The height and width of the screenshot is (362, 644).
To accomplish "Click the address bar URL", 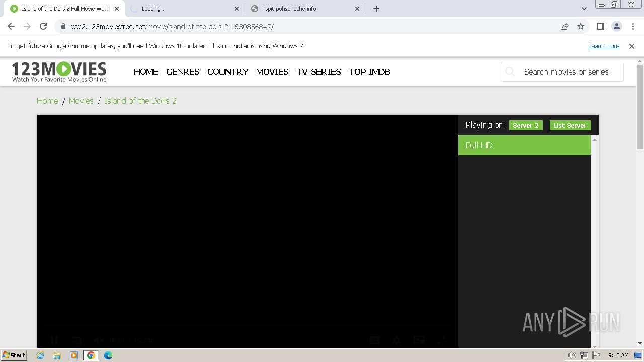I will (172, 26).
